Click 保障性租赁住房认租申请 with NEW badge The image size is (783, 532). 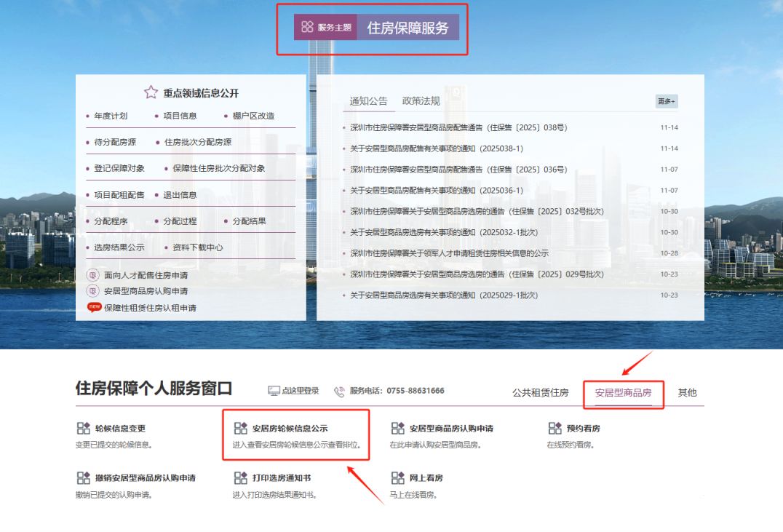click(x=151, y=308)
